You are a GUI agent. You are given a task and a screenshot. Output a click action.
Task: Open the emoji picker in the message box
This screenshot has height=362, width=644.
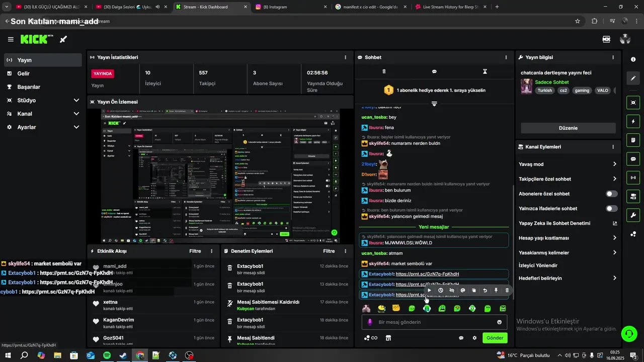[x=500, y=322]
